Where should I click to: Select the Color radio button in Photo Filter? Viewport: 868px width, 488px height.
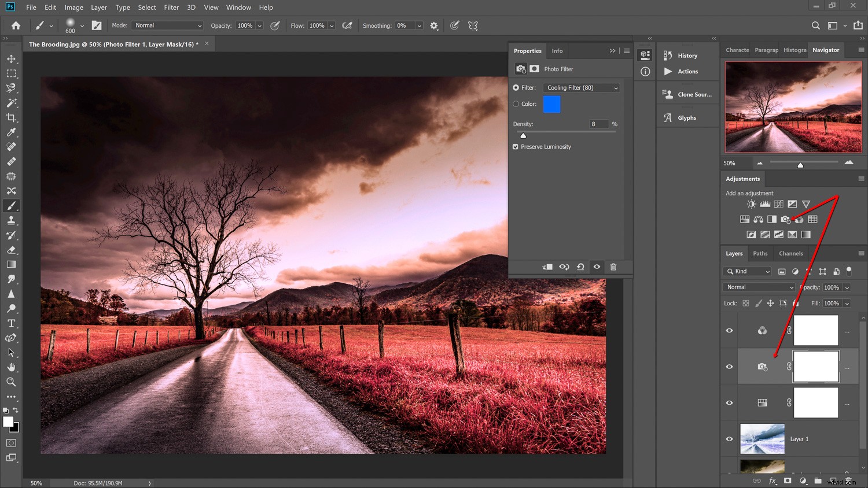tap(516, 104)
